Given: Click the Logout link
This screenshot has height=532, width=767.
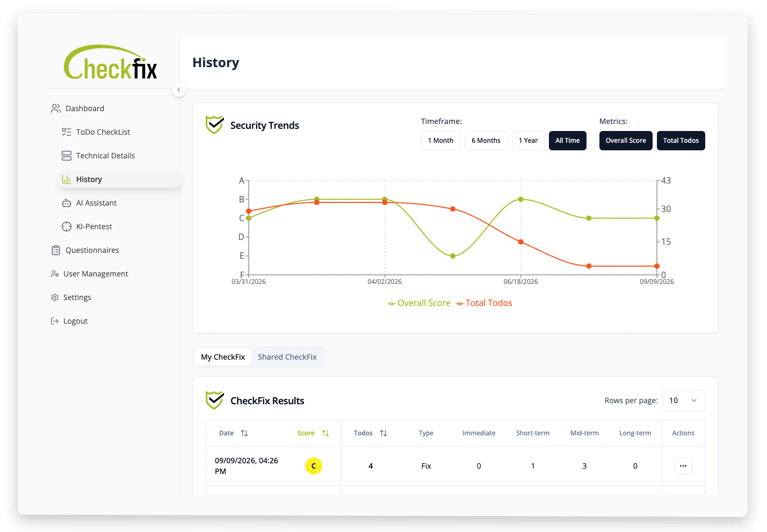Looking at the screenshot, I should [x=75, y=321].
